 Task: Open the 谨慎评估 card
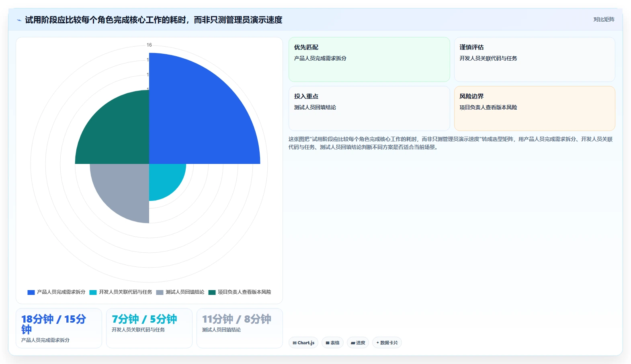point(535,59)
